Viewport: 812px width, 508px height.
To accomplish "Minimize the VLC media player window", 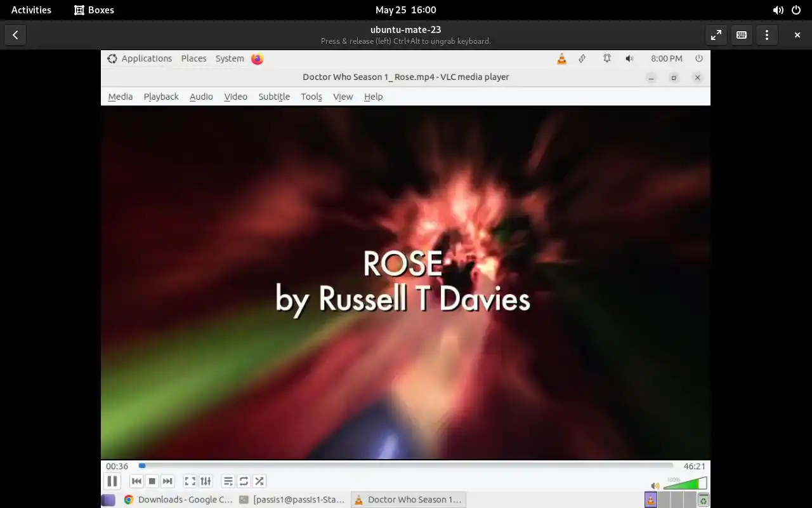I will point(651,77).
